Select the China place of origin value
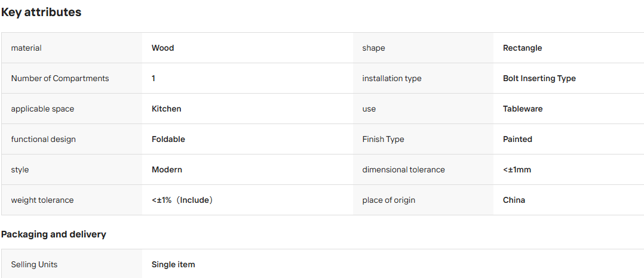644x278 pixels. (514, 200)
